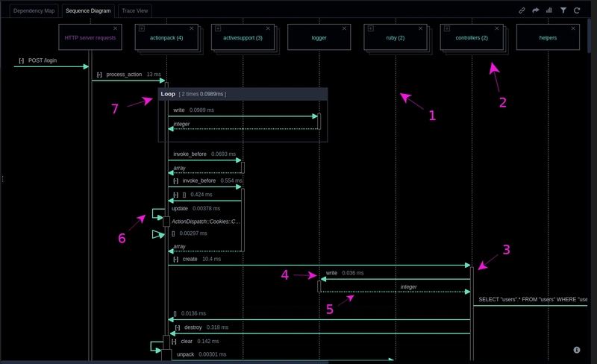Click the integer return under write 0.036 ms
The width and height of the screenshot is (597, 364).
pos(408,286)
